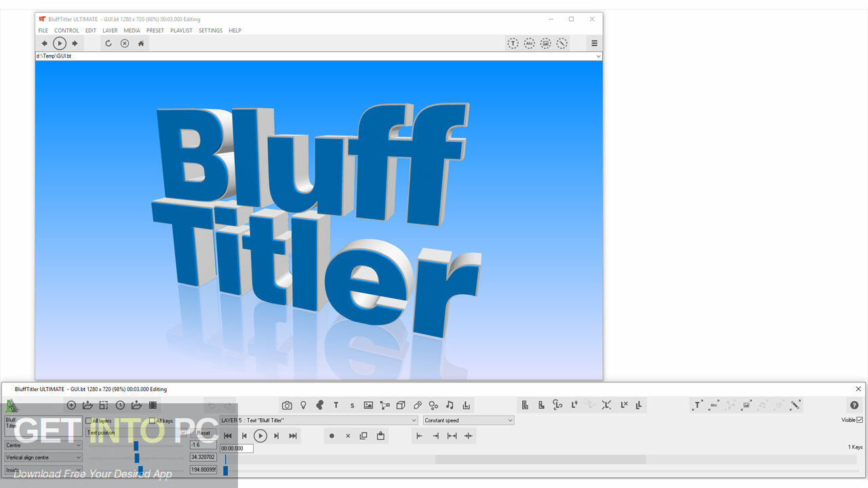Click the New show plus icon
868x488 pixels.
click(x=71, y=405)
